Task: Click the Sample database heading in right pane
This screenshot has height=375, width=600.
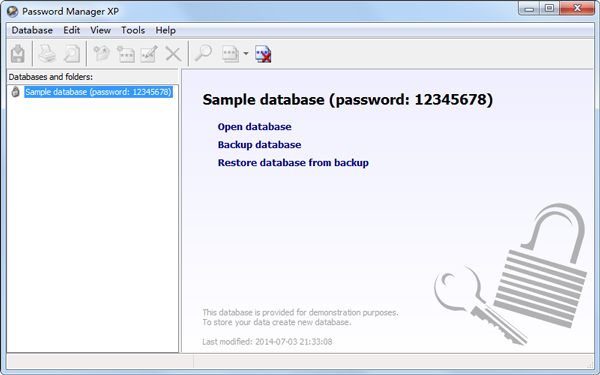Action: (348, 99)
